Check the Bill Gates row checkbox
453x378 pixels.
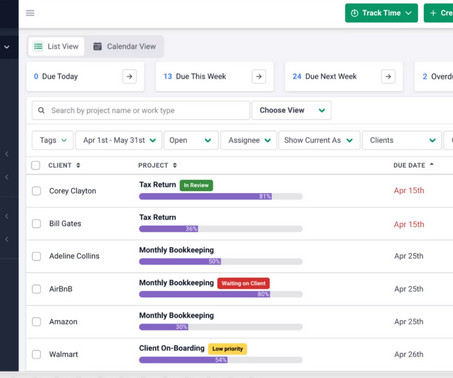[x=36, y=224]
